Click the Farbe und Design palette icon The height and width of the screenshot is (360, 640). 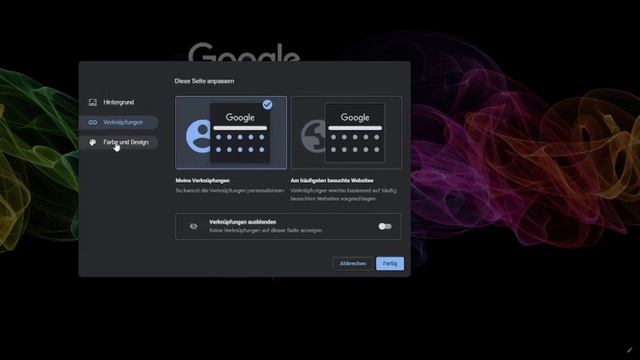pyautogui.click(x=93, y=142)
